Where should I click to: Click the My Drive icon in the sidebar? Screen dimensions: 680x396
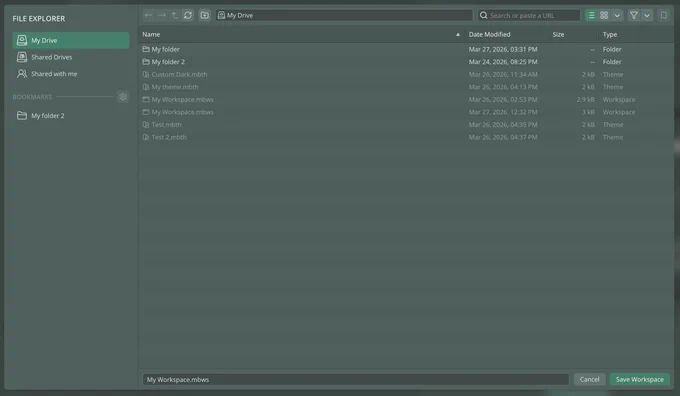point(22,40)
